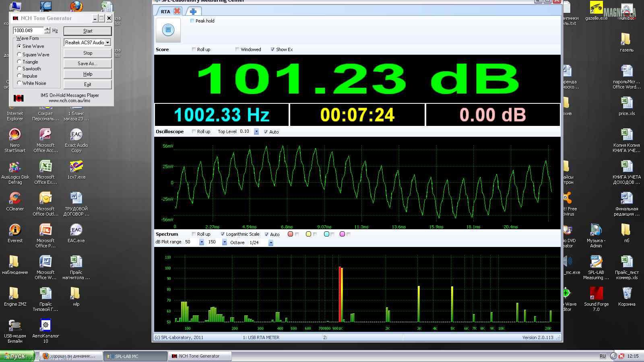Close the RTA tab with red X
644x362 pixels.
coord(177,11)
